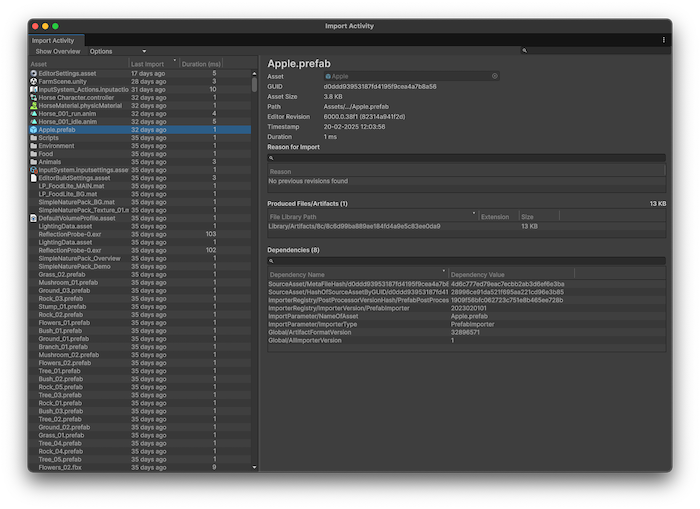Viewport: 700px width, 509px height.
Task: Open the object picker in Asset field
Action: click(x=494, y=76)
